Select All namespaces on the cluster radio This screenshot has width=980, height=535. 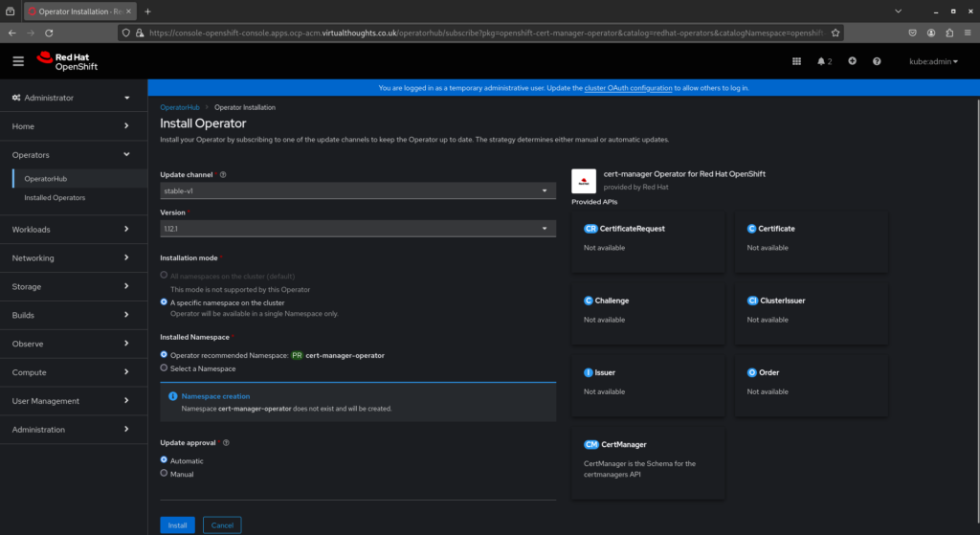point(164,275)
